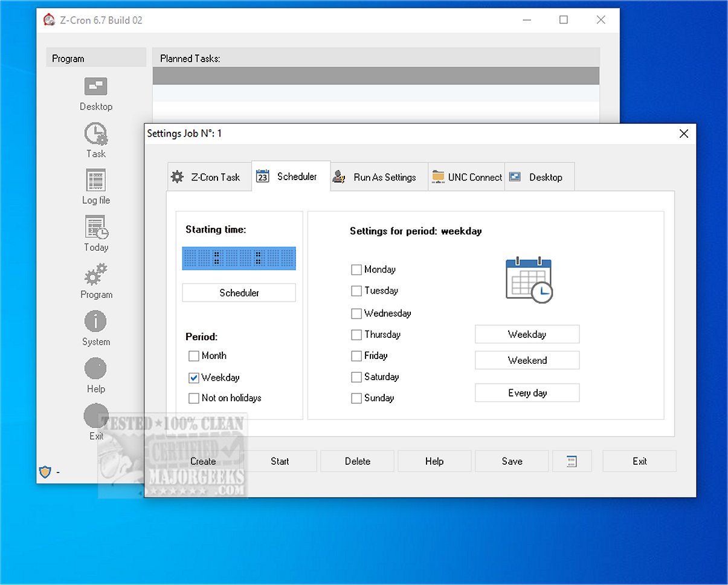Image resolution: width=728 pixels, height=585 pixels.
Task: Check the Tuesday checkbox
Action: [356, 291]
